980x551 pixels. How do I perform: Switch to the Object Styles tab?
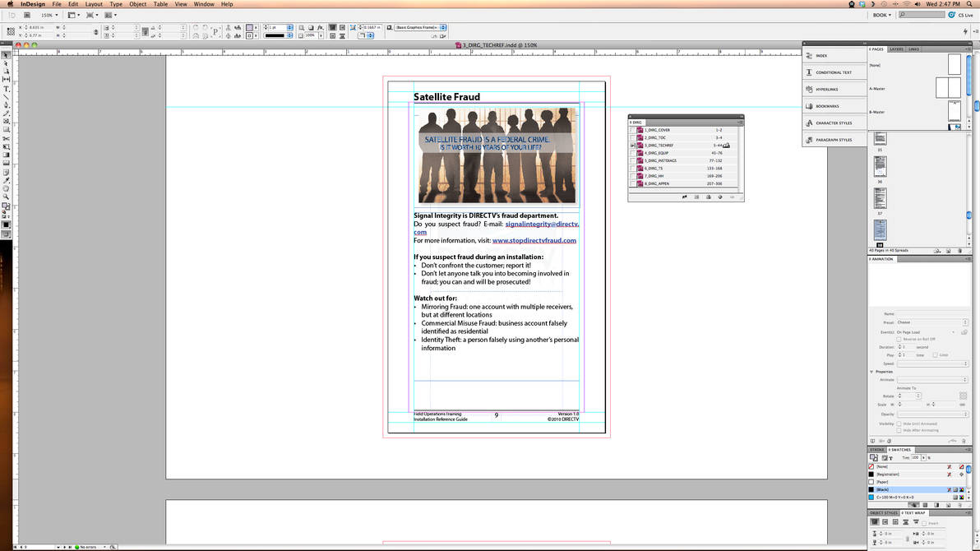click(x=884, y=513)
